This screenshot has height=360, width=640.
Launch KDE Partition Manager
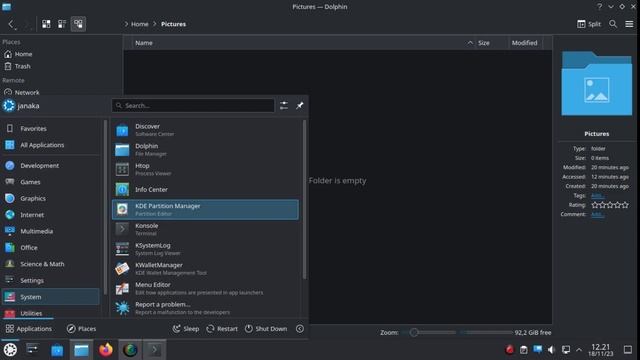click(x=205, y=209)
